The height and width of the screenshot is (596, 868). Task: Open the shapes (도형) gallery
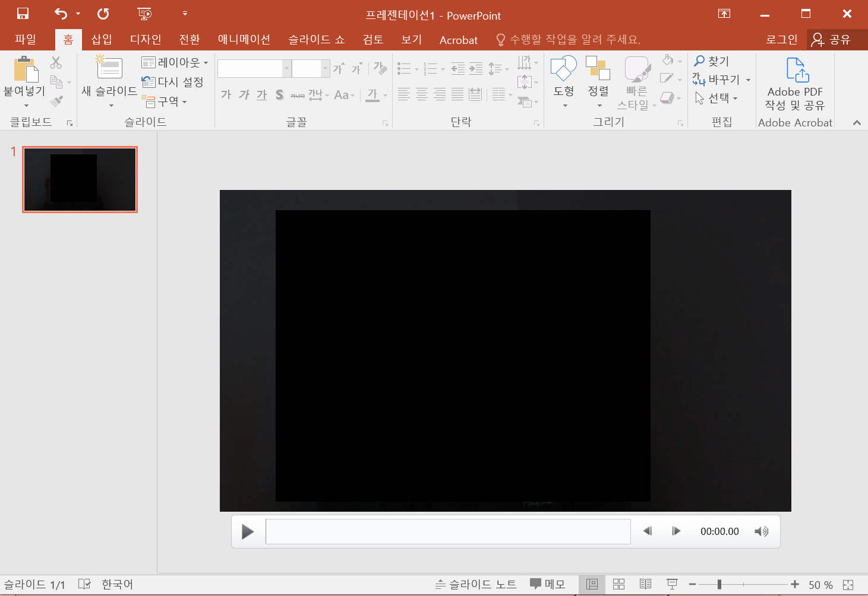click(564, 82)
